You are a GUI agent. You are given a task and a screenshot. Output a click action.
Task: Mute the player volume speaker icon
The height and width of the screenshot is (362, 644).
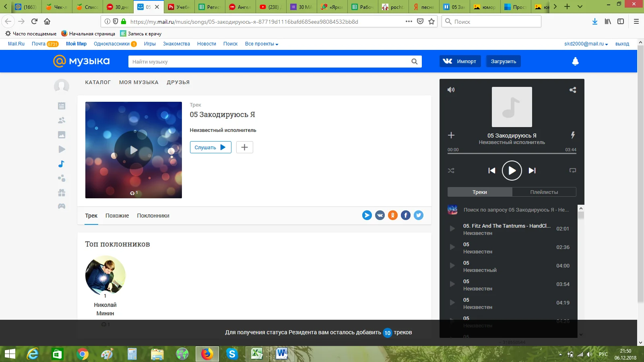451,90
